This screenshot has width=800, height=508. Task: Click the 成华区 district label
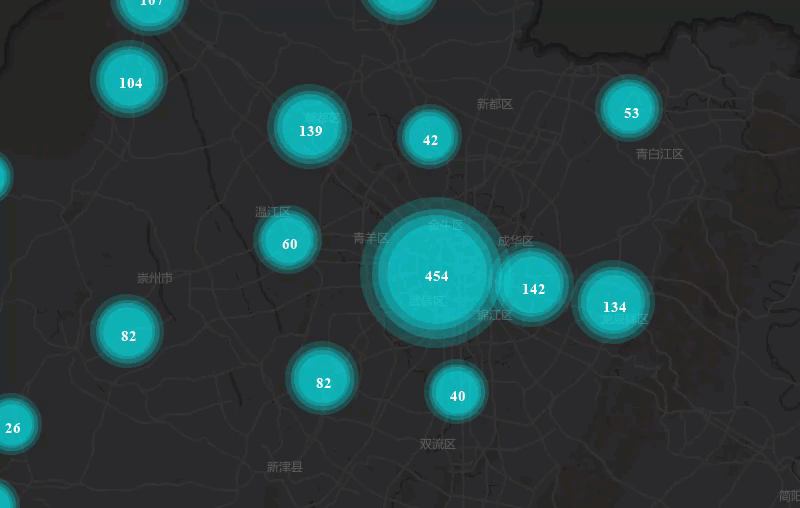click(x=515, y=241)
